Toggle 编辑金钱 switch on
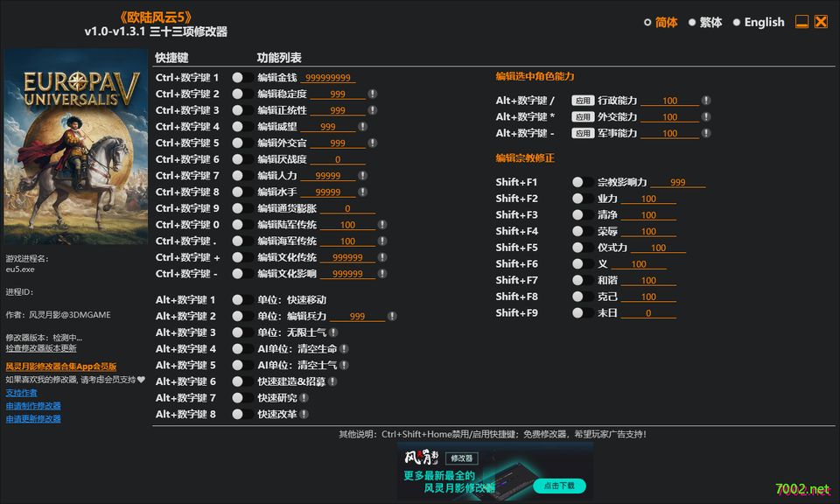Viewport: 840px width, 504px height. point(242,78)
